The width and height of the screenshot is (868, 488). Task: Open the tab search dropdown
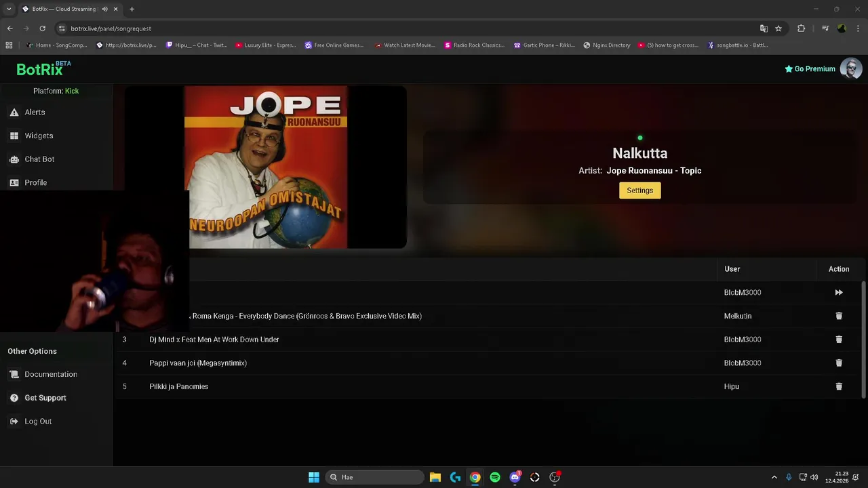(x=9, y=9)
